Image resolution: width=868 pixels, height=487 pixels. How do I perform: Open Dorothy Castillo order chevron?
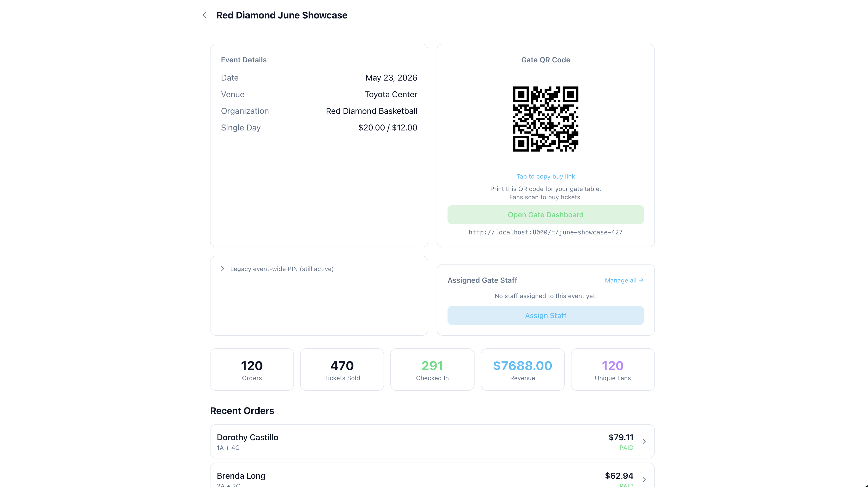(x=644, y=442)
